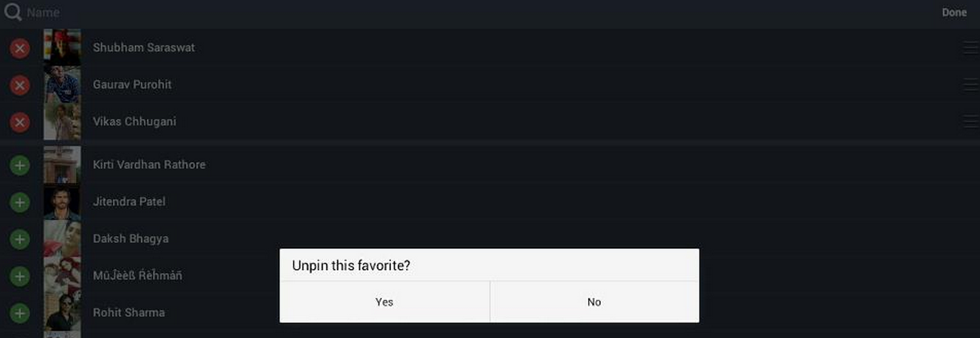Open Jitendra Patel's profile photo thumbnail
This screenshot has width=980, height=338.
62,202
